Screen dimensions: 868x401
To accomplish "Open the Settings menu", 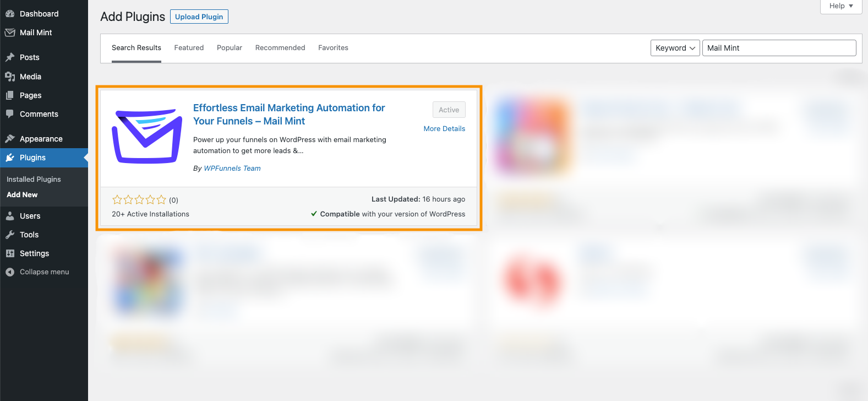I will pos(44,253).
